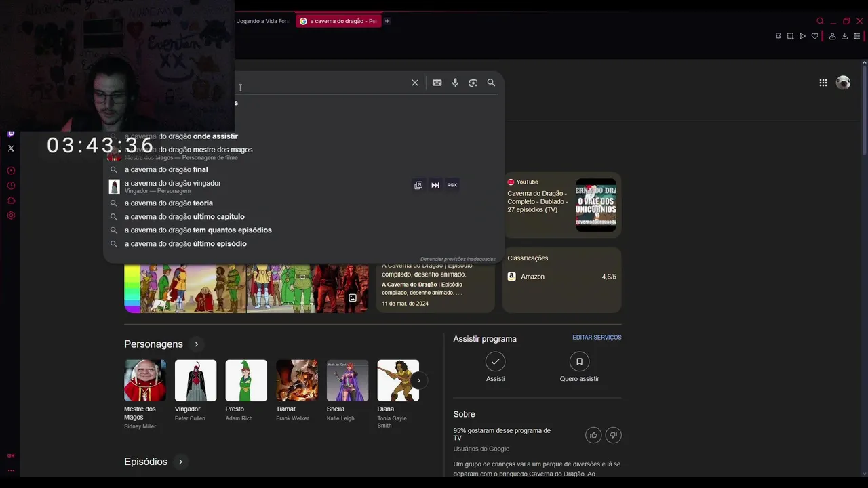
Task: Open Vingador character card
Action: click(x=195, y=390)
